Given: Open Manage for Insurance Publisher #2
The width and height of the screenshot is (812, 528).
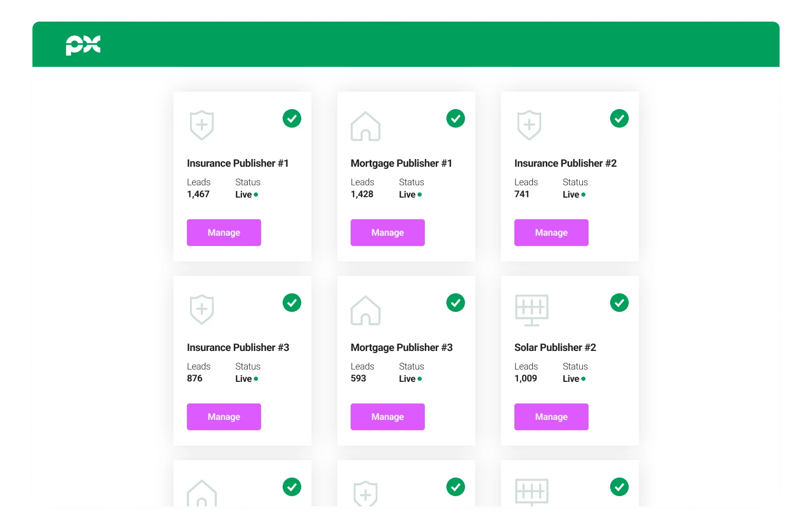Looking at the screenshot, I should (551, 233).
